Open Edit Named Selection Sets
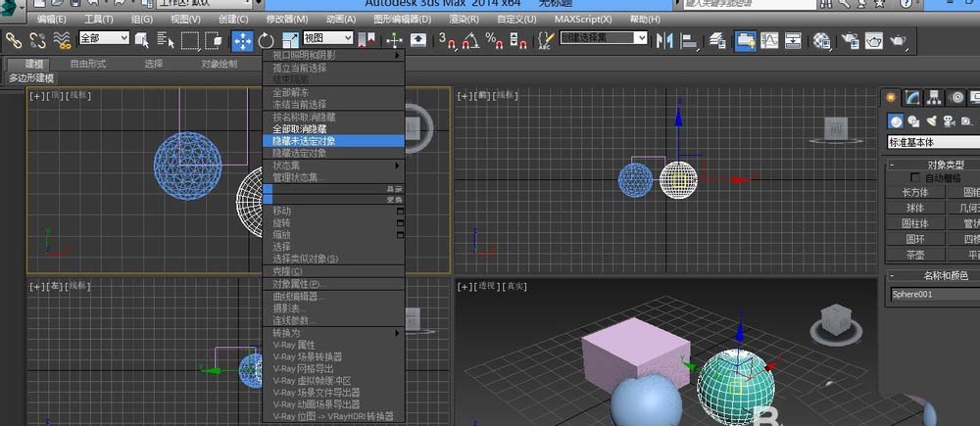Screen dimensions: 980x426 546,40
